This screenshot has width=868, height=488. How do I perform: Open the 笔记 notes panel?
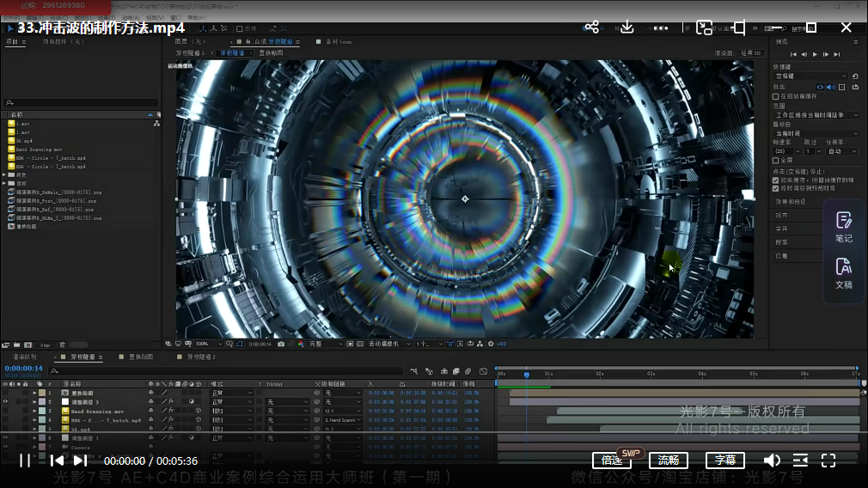tap(843, 227)
